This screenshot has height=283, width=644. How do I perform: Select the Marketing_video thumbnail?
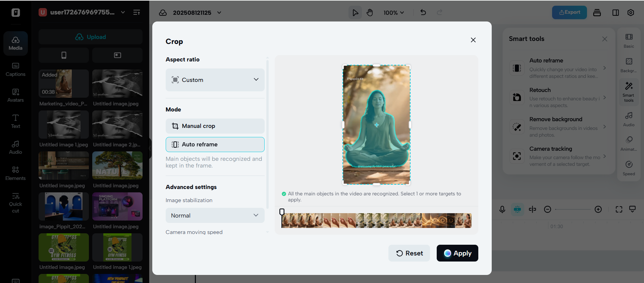(x=64, y=84)
